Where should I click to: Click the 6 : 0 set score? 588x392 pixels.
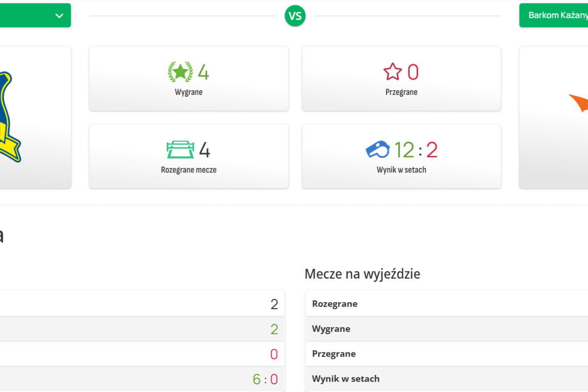coord(265,379)
